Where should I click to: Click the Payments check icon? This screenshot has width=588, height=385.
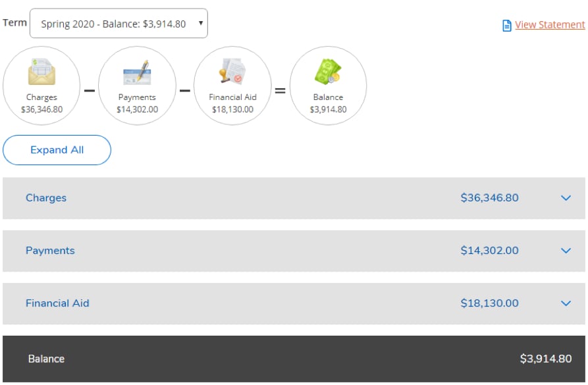[136, 72]
